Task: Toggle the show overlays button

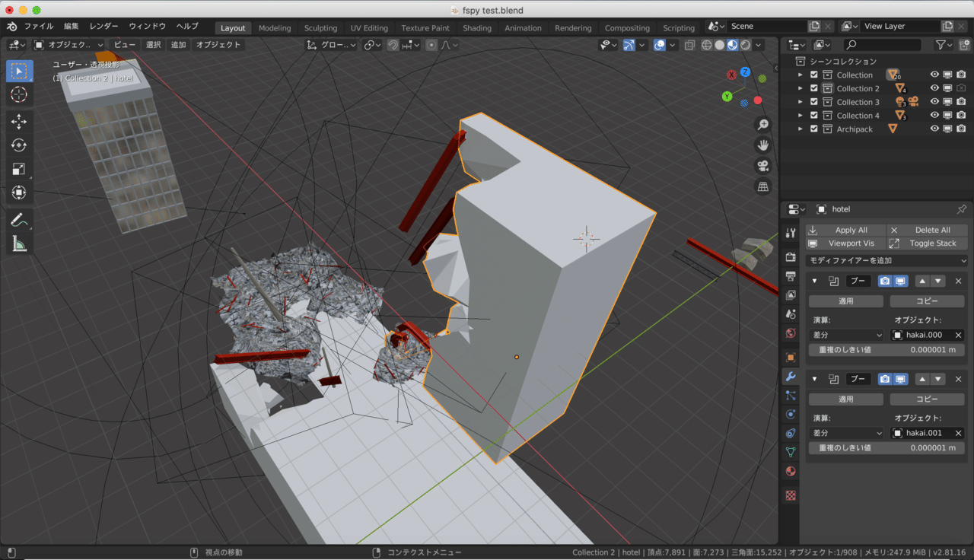Action: click(x=660, y=45)
